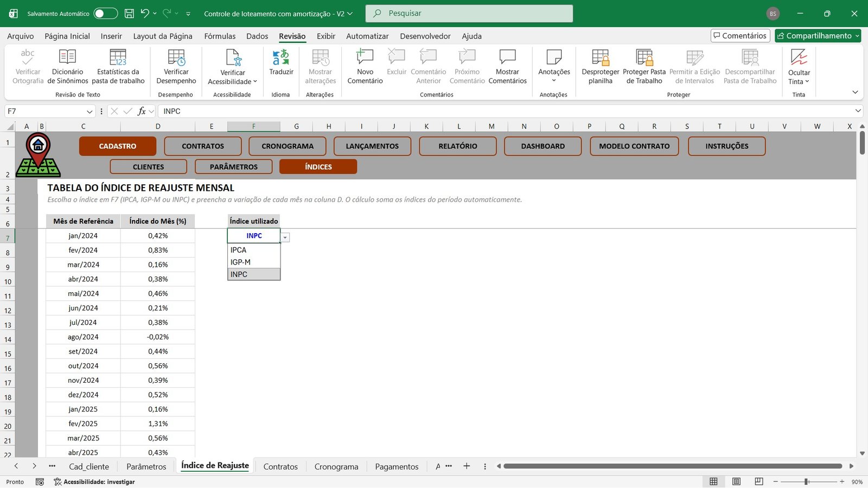This screenshot has width=868, height=488.
Task: Click Proteger Pasta de Trabalho
Action: [644, 66]
